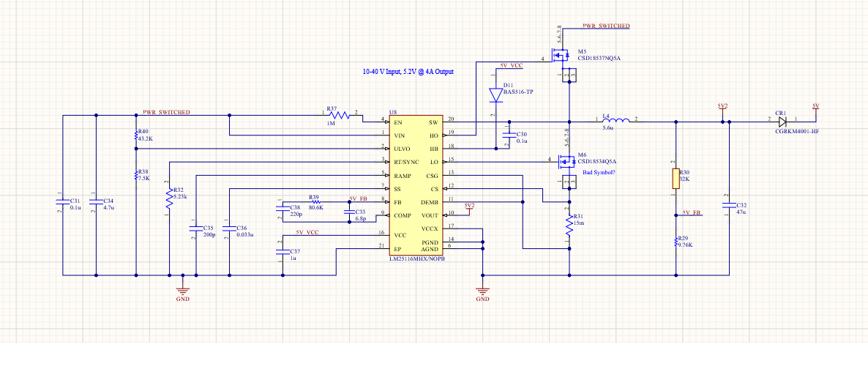Viewport: 868px width, 383px height.
Task: Select the PGND pin label
Action: point(430,242)
